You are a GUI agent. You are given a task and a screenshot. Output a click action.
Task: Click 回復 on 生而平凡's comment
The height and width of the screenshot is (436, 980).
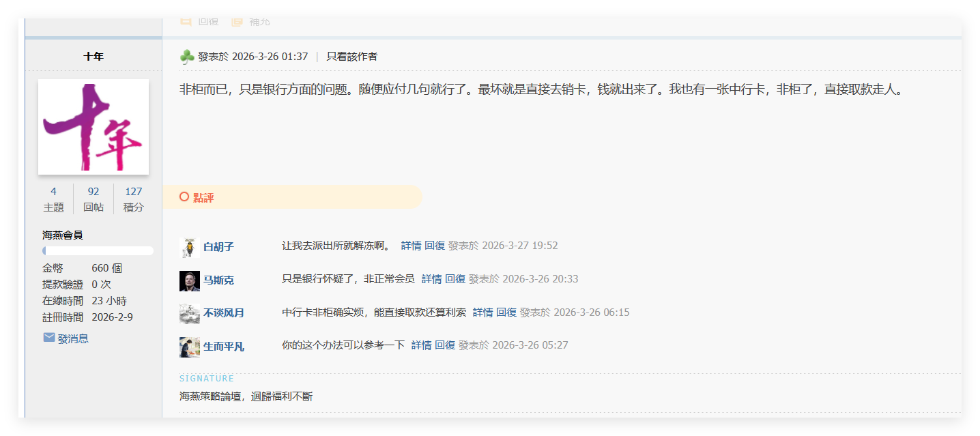(445, 345)
